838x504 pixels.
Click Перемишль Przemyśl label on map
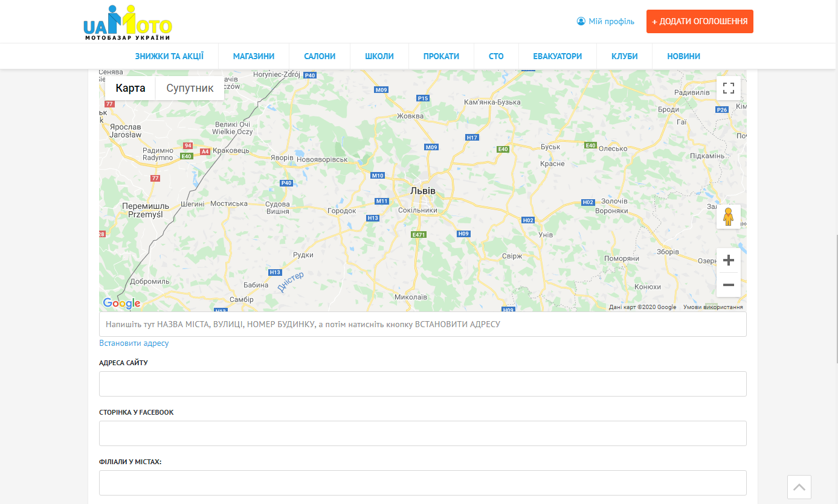[x=146, y=210]
